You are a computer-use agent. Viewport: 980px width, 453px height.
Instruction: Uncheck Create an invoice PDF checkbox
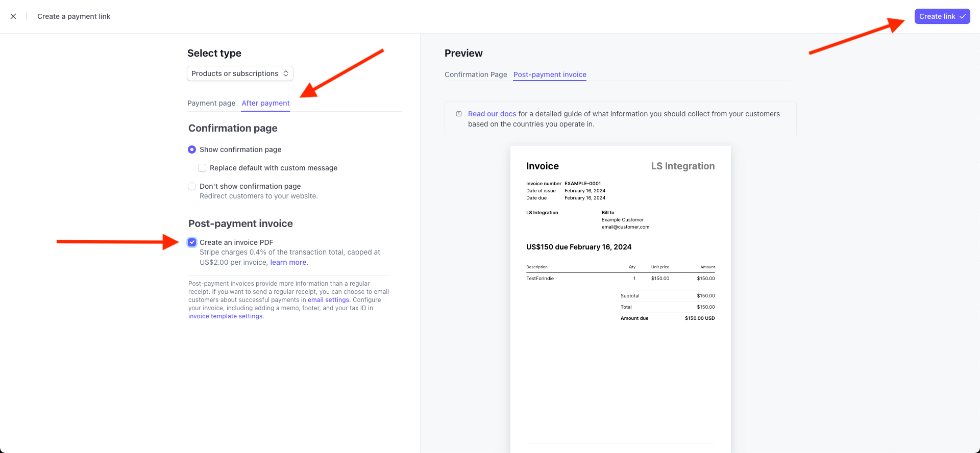point(192,242)
